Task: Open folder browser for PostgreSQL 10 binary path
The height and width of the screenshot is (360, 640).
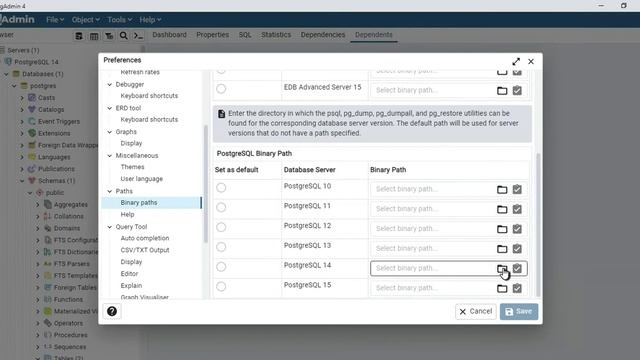Action: coord(502,189)
